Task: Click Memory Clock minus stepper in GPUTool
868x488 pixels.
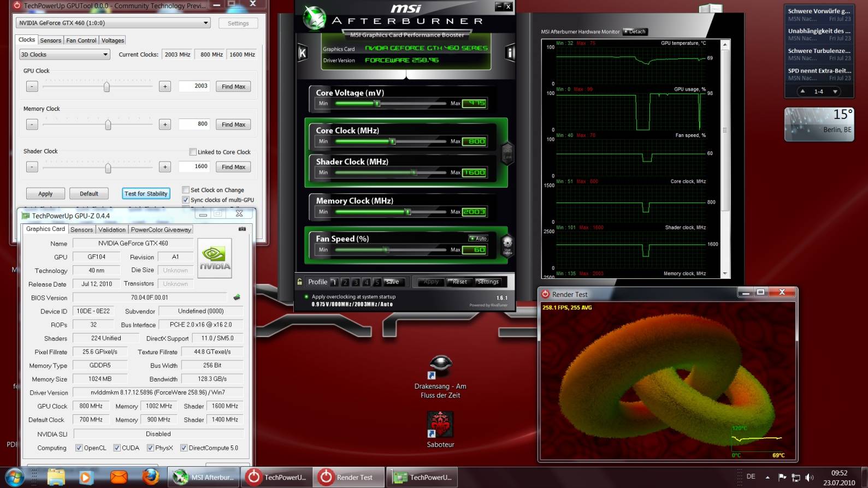Action: click(x=32, y=124)
